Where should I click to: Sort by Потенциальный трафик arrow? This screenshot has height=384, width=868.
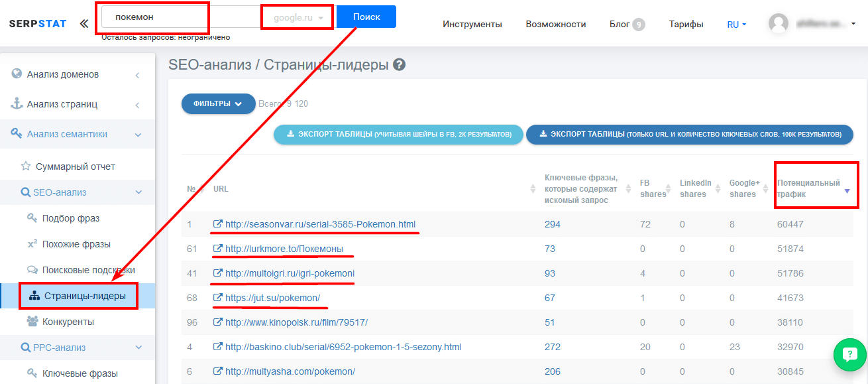pyautogui.click(x=847, y=191)
